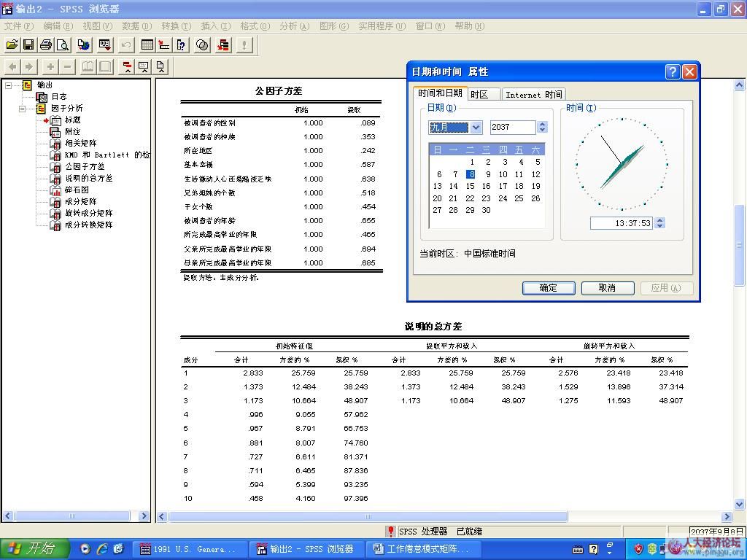This screenshot has width=747, height=560.
Task: Open Internet Explorer from quick launch
Action: pyautogui.click(x=102, y=548)
